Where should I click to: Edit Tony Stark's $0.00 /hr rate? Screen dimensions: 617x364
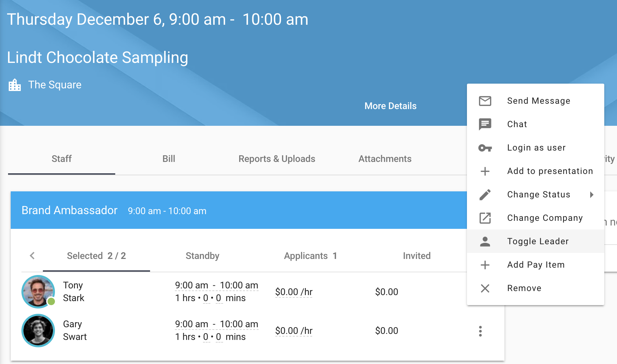tap(294, 292)
